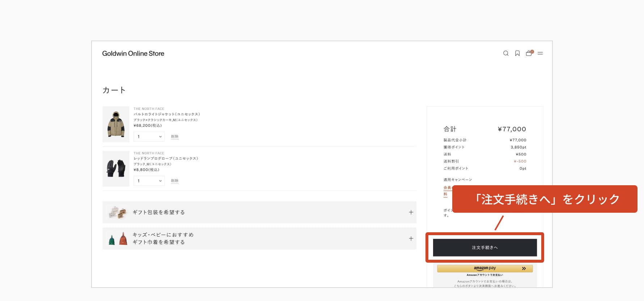The width and height of the screenshot is (644, 301).
Task: Click the 注文手続きへ button
Action: coord(485,247)
